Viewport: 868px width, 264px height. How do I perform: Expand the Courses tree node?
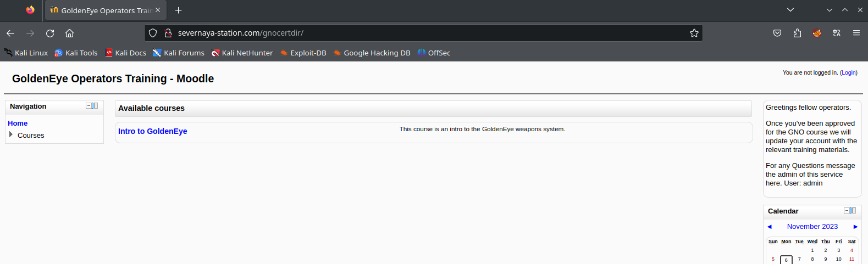(11, 134)
